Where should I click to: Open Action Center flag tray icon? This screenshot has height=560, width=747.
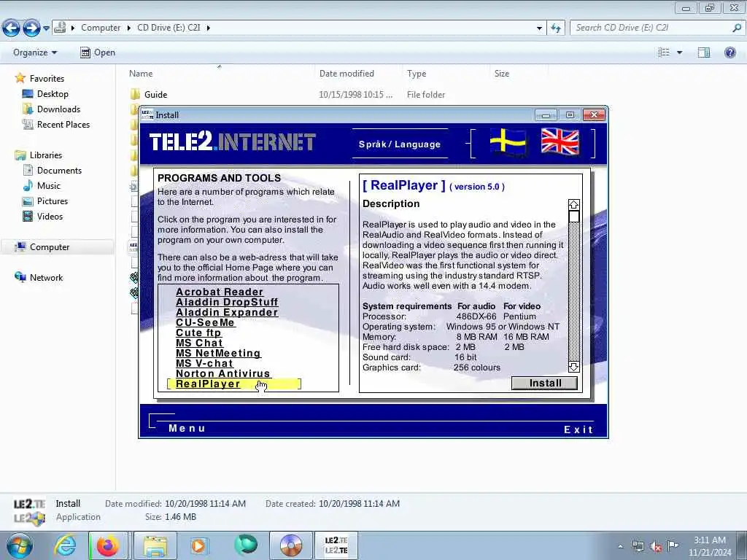673,546
